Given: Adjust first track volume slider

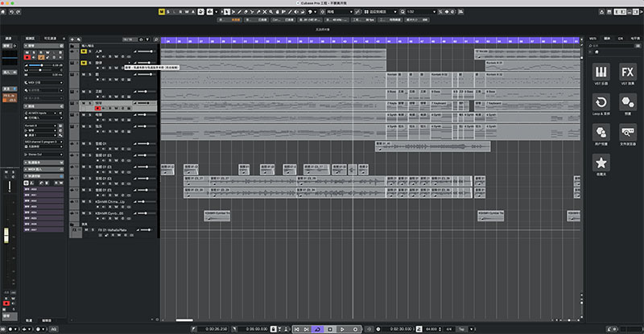Looking at the screenshot, I should pos(146,52).
